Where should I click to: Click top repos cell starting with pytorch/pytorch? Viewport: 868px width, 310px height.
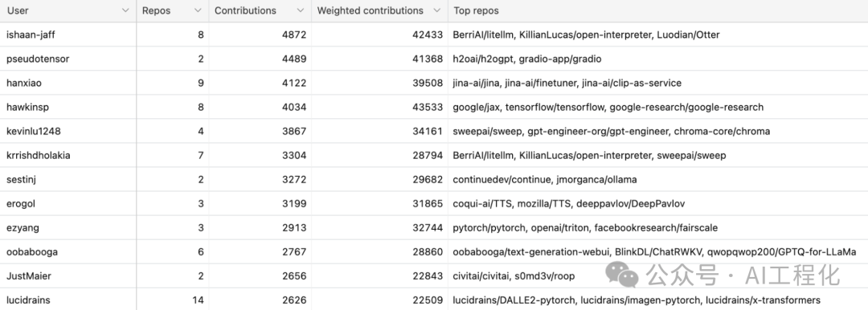point(657,227)
